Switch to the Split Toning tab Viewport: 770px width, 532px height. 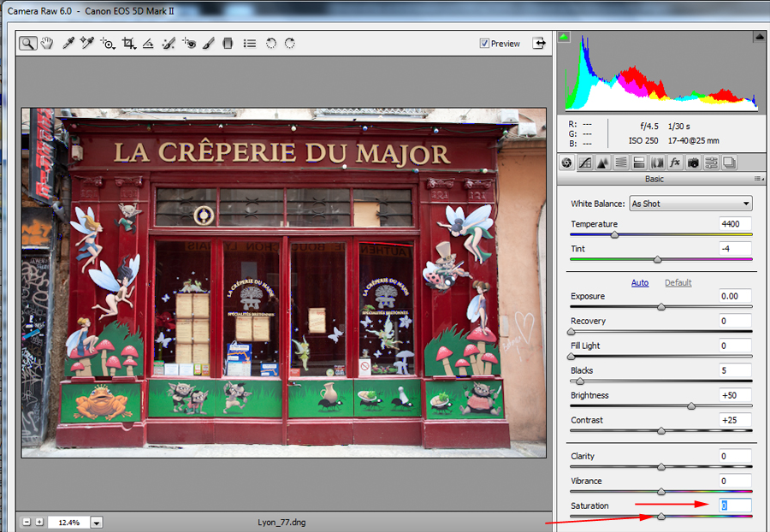tap(639, 163)
